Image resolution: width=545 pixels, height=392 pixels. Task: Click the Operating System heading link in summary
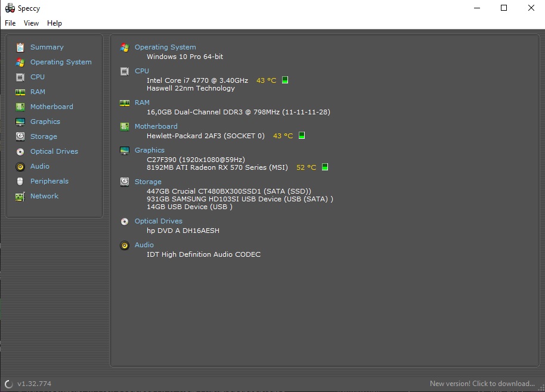[165, 47]
